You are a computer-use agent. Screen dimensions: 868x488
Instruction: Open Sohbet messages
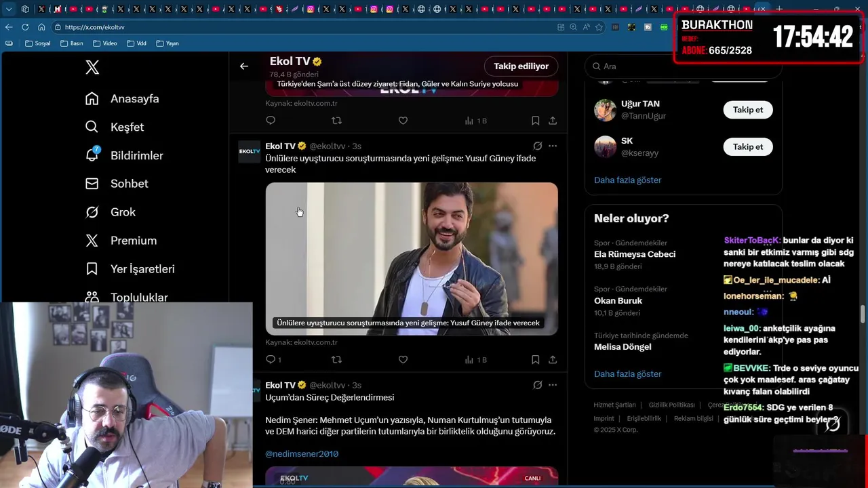tap(117, 184)
